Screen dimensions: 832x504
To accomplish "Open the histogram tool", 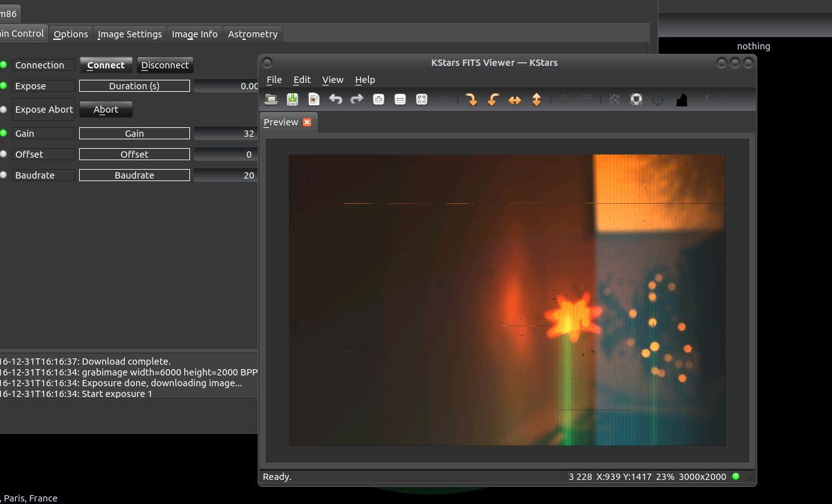I will 682,99.
